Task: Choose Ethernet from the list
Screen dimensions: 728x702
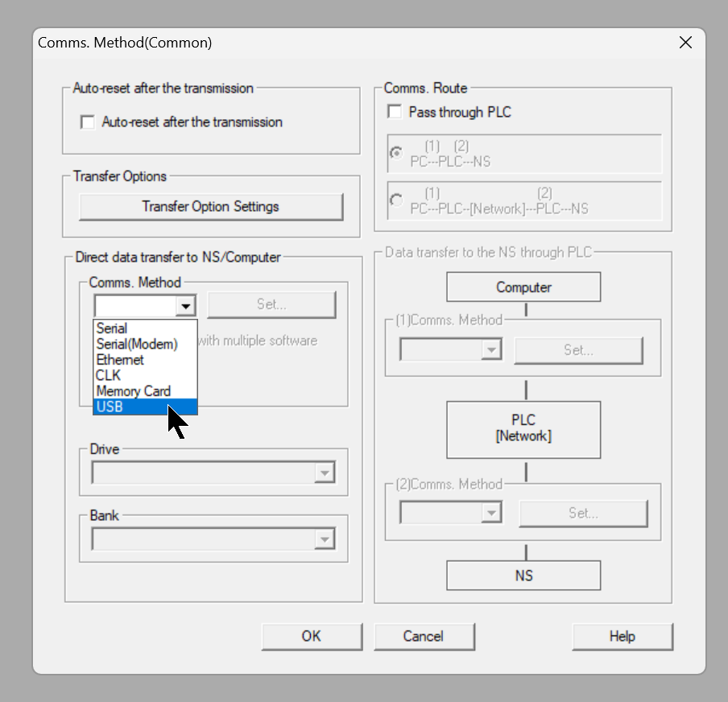Action: click(x=145, y=360)
